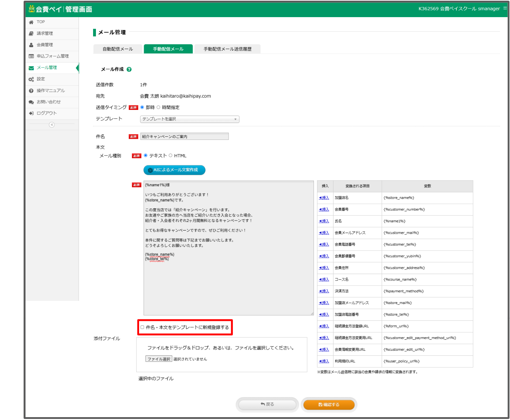510x420 pixels.
Task: Switch to the 自動配信メール tab
Action: 118,49
